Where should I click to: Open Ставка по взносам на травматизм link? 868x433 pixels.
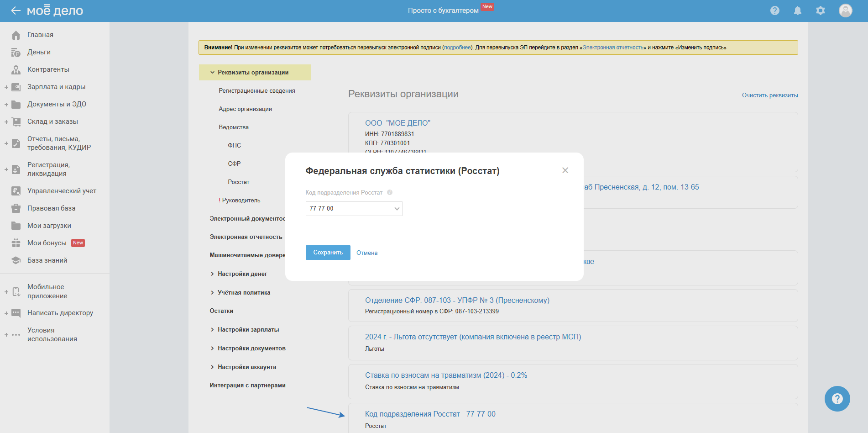446,375
